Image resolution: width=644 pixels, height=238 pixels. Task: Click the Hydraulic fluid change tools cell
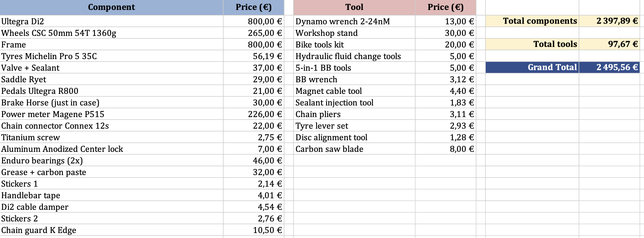(354, 56)
